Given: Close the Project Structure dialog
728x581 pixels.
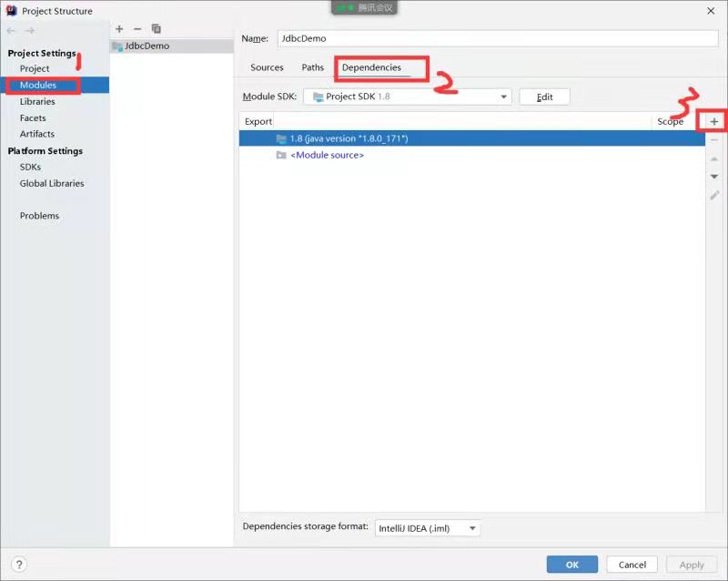Looking at the screenshot, I should [711, 11].
